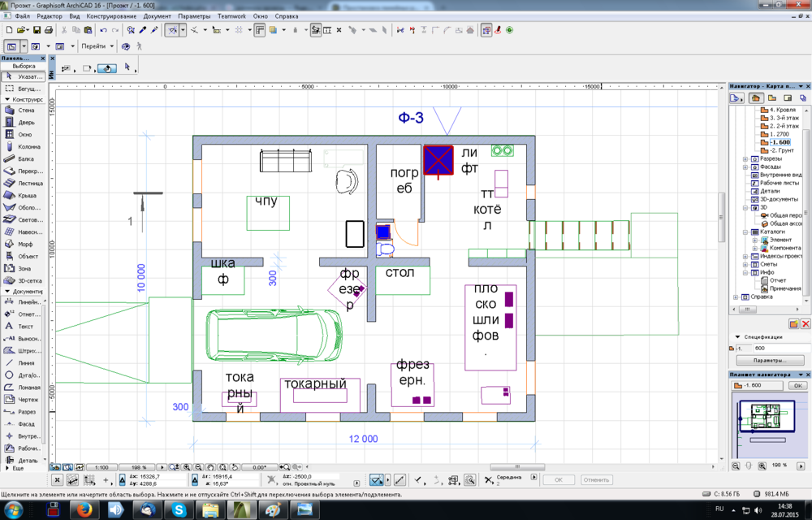Click the Параметры... button in navigator

(770, 360)
